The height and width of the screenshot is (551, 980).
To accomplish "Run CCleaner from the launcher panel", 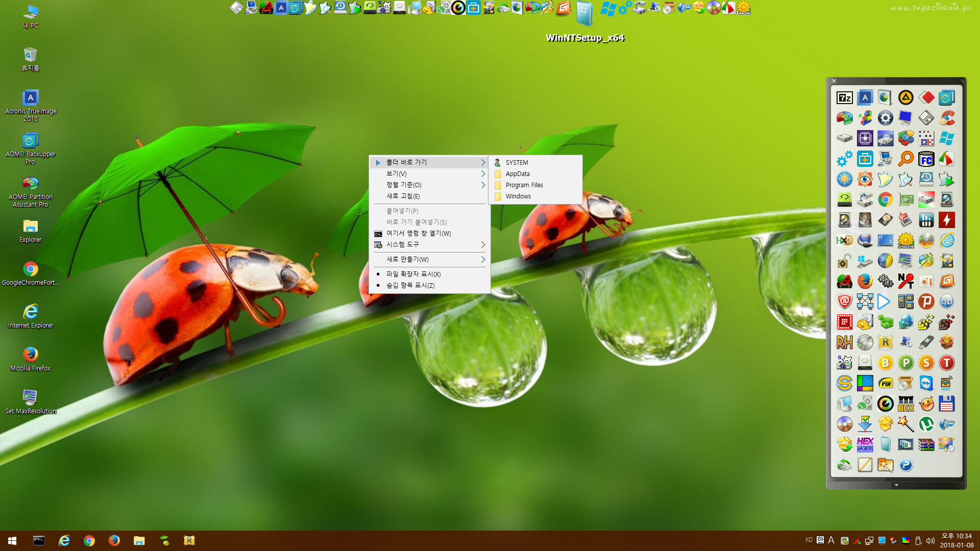I will point(946,118).
